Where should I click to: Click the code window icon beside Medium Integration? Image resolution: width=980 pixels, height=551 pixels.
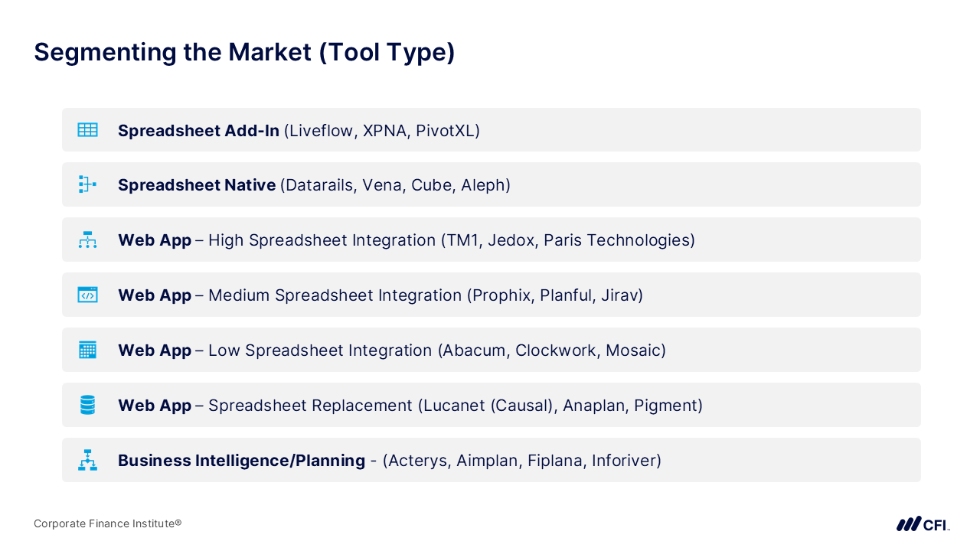pos(87,295)
